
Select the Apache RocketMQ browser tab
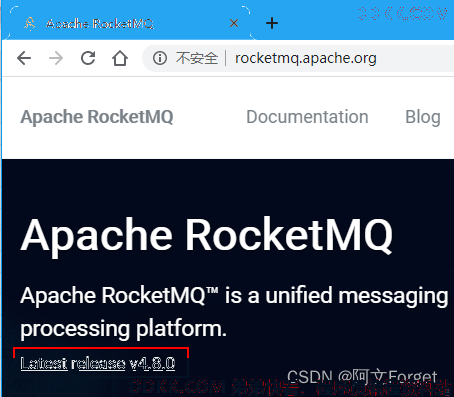tap(130, 23)
